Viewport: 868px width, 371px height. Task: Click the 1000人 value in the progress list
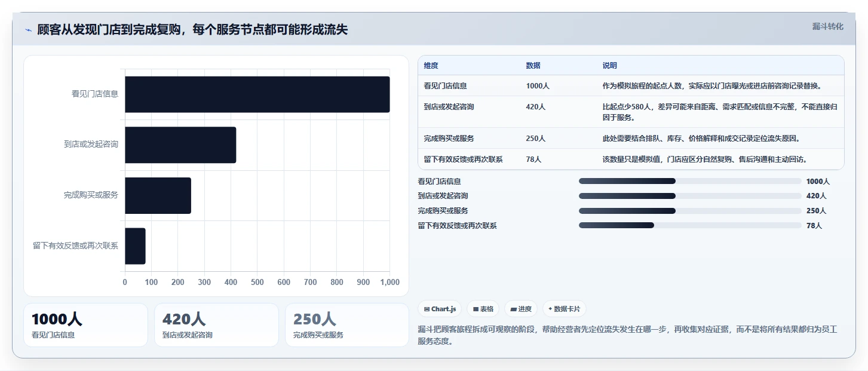pyautogui.click(x=818, y=181)
